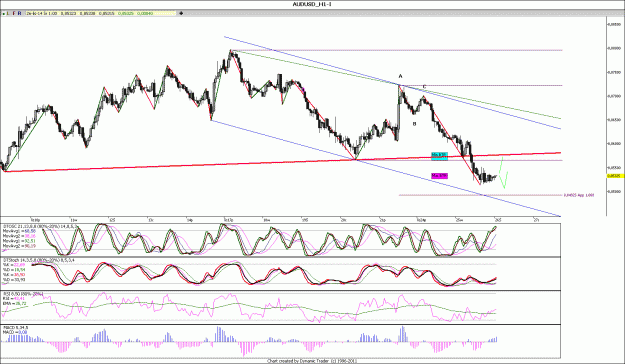
Task: Select the wave label A on chart
Action: (401, 76)
